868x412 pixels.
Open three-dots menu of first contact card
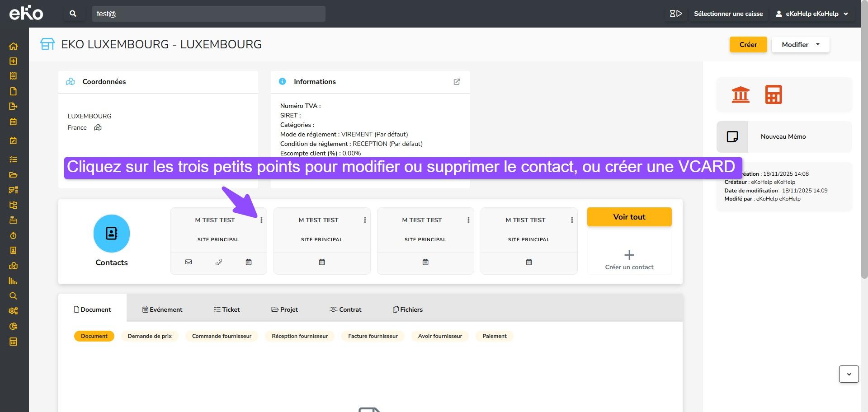(261, 220)
